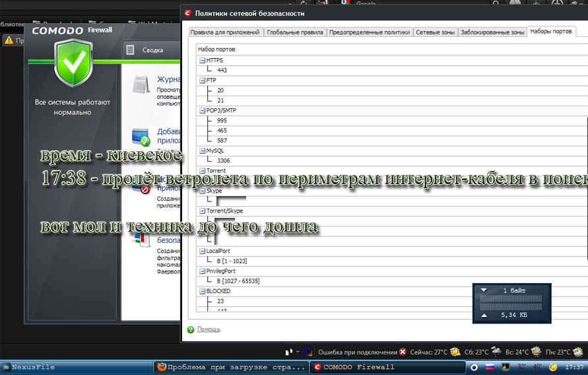The height and width of the screenshot is (375, 588).
Task: Click the blue C toolbar icon near weather
Action: (x=308, y=352)
